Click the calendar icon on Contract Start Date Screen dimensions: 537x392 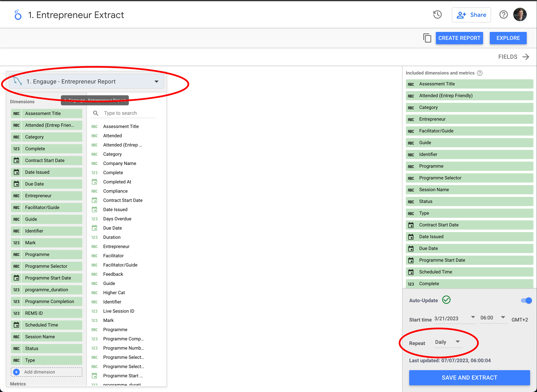16,160
